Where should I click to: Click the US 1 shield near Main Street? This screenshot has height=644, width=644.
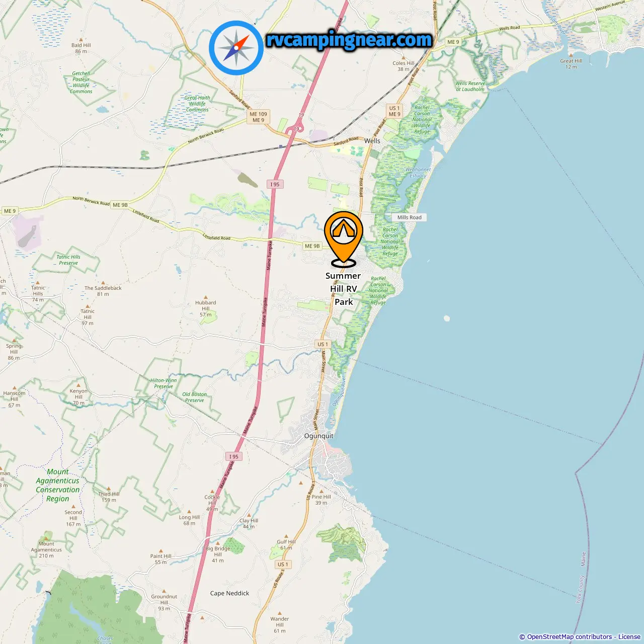(x=323, y=345)
